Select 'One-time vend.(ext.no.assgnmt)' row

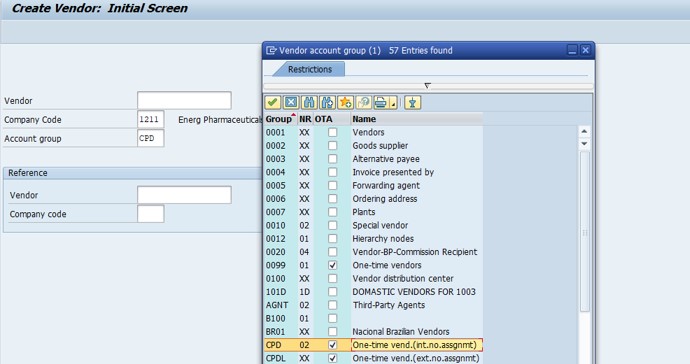tap(373, 358)
